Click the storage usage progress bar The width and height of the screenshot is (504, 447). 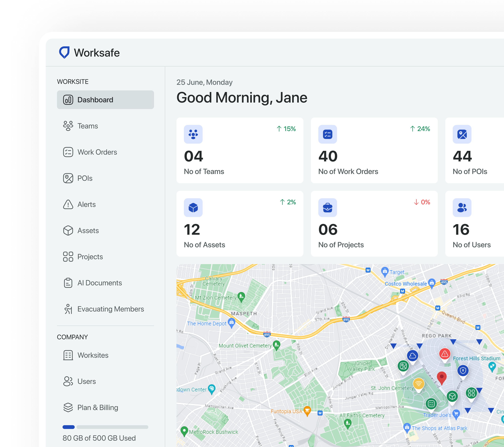105,427
